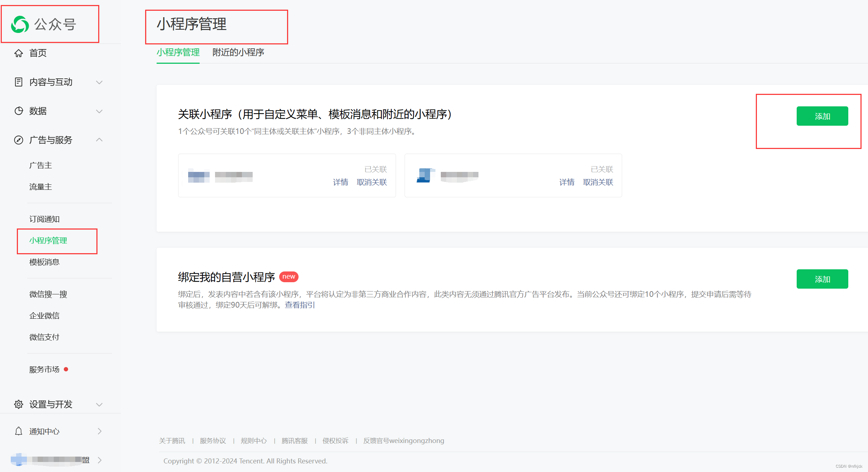Open the 设置与开发 gear icon
This screenshot has width=868, height=472.
tap(19, 404)
